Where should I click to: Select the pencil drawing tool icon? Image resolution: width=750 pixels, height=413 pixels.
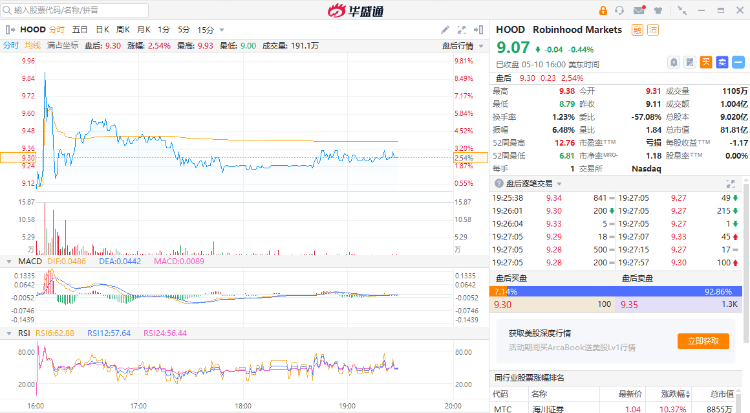[x=445, y=30]
